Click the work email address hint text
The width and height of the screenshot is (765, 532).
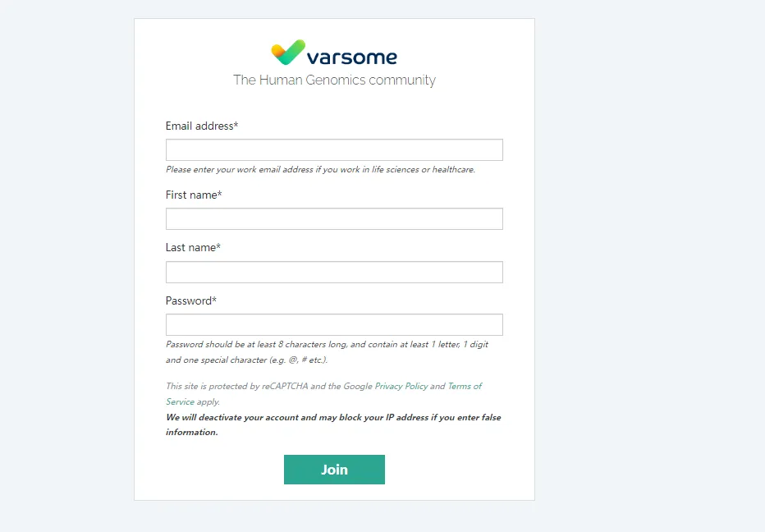[320, 170]
